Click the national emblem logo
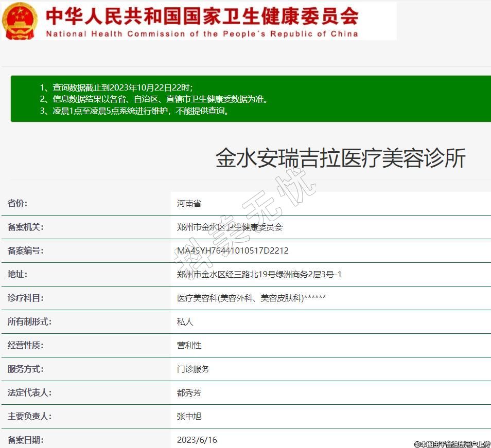Screen dimensions: 491x448 point(20,21)
